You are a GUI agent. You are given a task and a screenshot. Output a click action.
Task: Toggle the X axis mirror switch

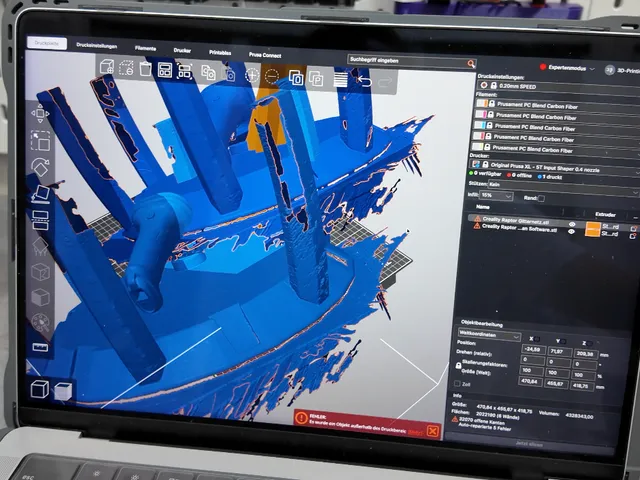pos(537,339)
